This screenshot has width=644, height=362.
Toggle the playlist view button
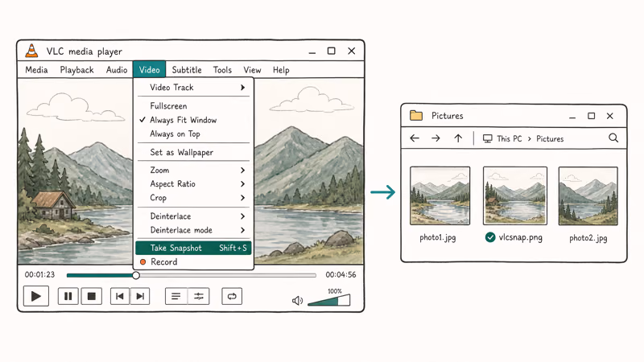[x=176, y=296]
